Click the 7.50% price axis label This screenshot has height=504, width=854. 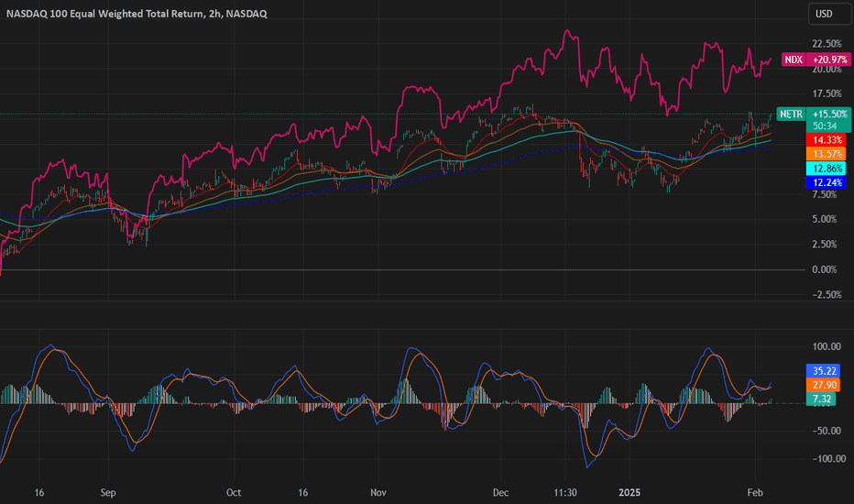(x=825, y=194)
